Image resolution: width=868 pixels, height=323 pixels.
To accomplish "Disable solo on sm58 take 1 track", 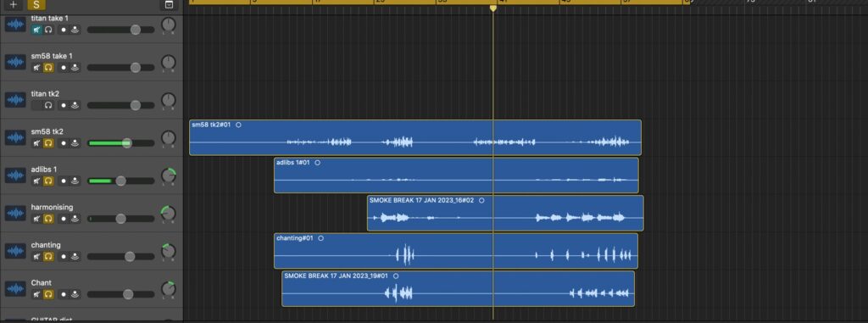I will (x=48, y=68).
